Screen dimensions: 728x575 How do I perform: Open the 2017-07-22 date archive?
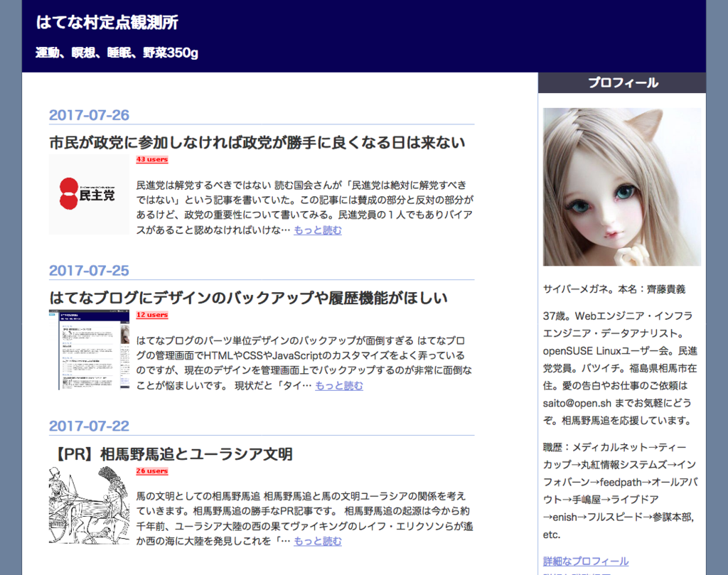point(88,426)
